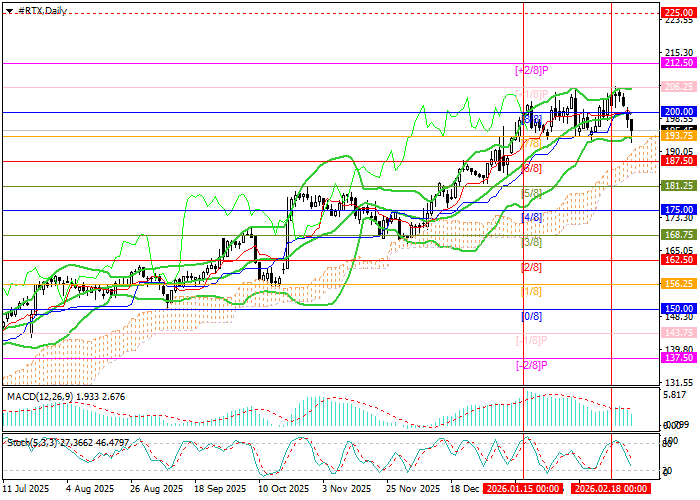Select the [+2/8]P Murrey level label
Screen dimensions: 700x500
click(x=531, y=70)
